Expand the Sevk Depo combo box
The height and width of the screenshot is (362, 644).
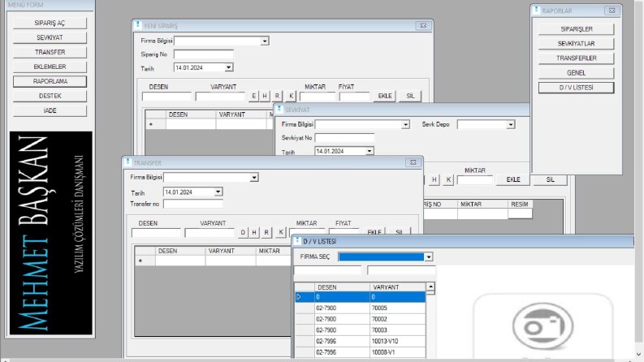coord(511,125)
